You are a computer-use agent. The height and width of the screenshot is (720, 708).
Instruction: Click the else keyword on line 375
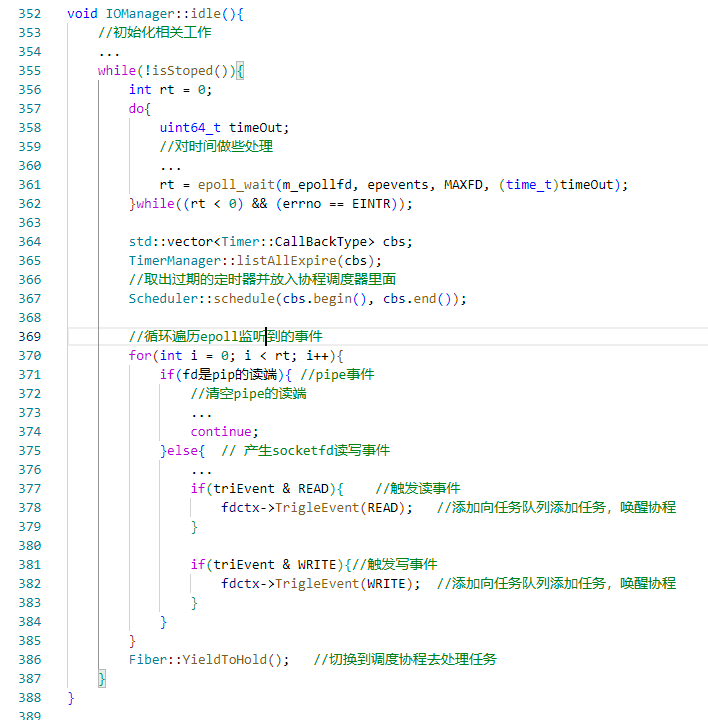click(x=183, y=450)
